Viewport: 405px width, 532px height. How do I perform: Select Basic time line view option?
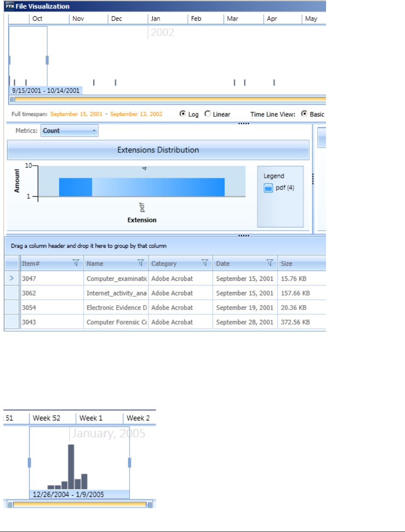[305, 114]
